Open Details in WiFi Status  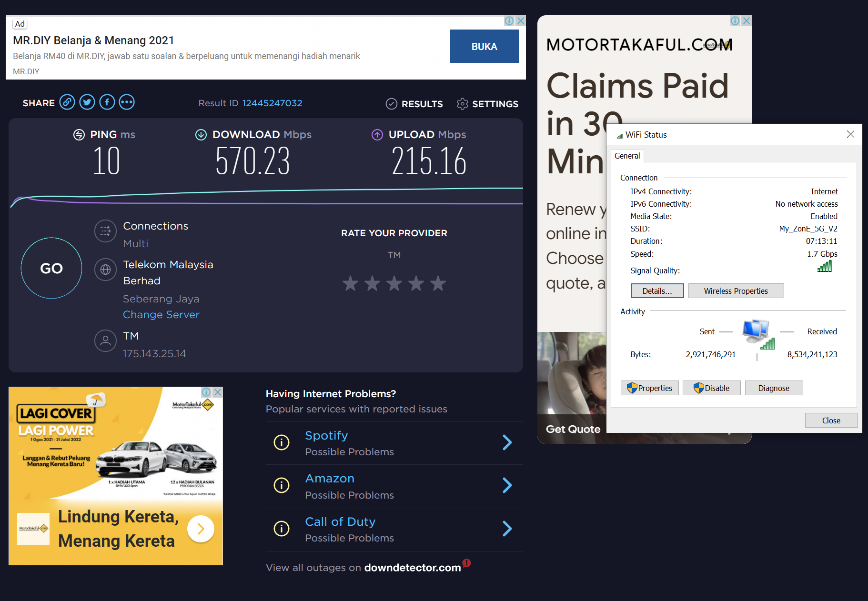[657, 291]
